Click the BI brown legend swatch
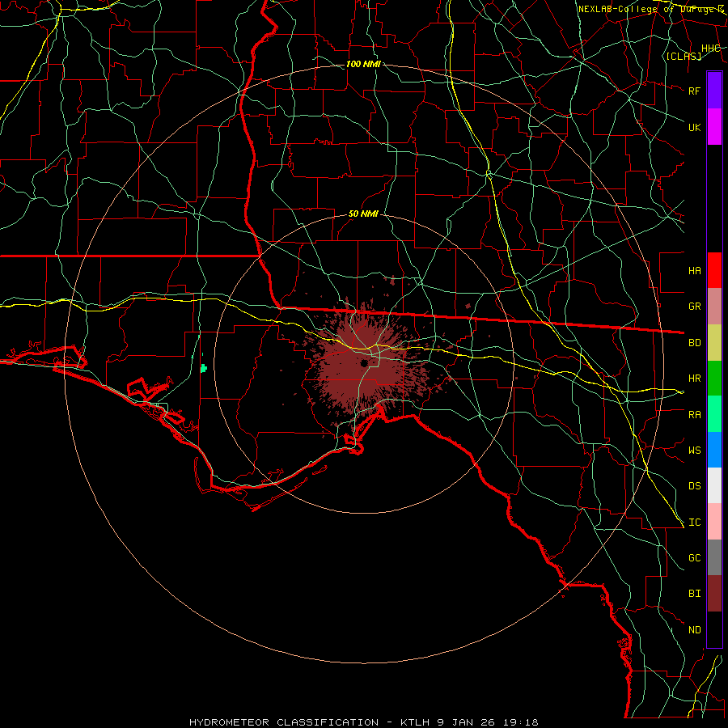The image size is (728, 728). pyautogui.click(x=714, y=594)
